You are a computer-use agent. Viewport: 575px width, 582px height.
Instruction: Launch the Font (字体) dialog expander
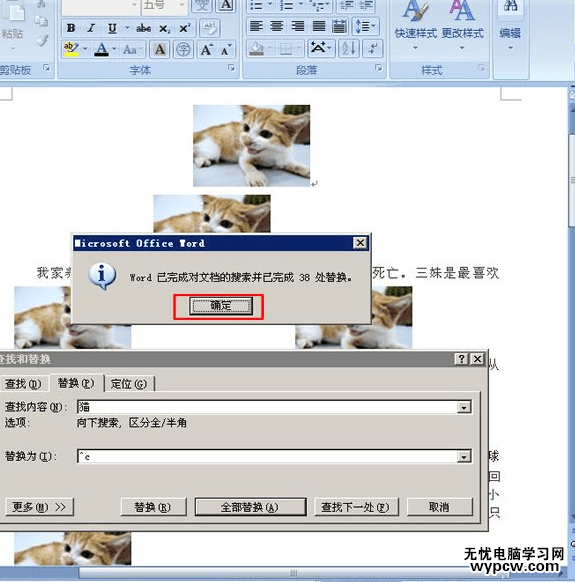(x=232, y=68)
